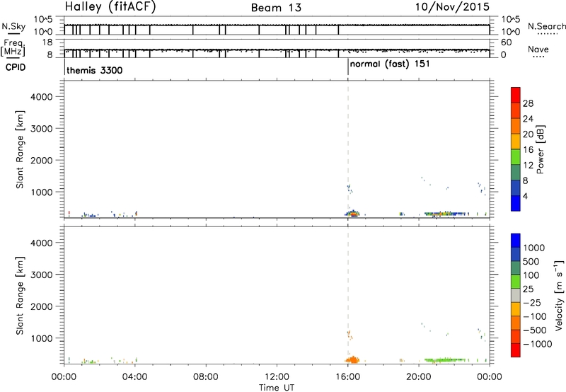The height and width of the screenshot is (392, 566).
Task: Click the 'themis 3300' CPID label
Action: (95, 70)
